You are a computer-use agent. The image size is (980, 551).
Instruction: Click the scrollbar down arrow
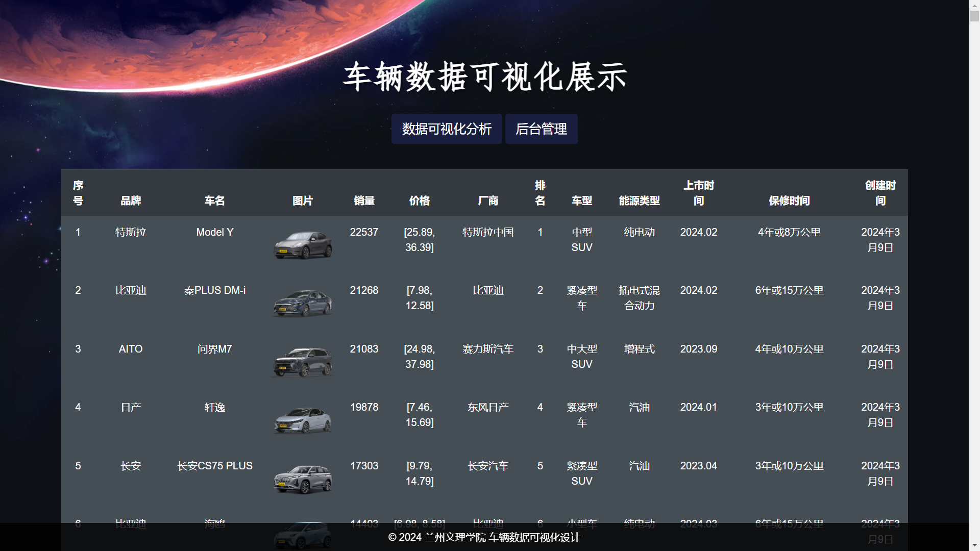pyautogui.click(x=974, y=546)
